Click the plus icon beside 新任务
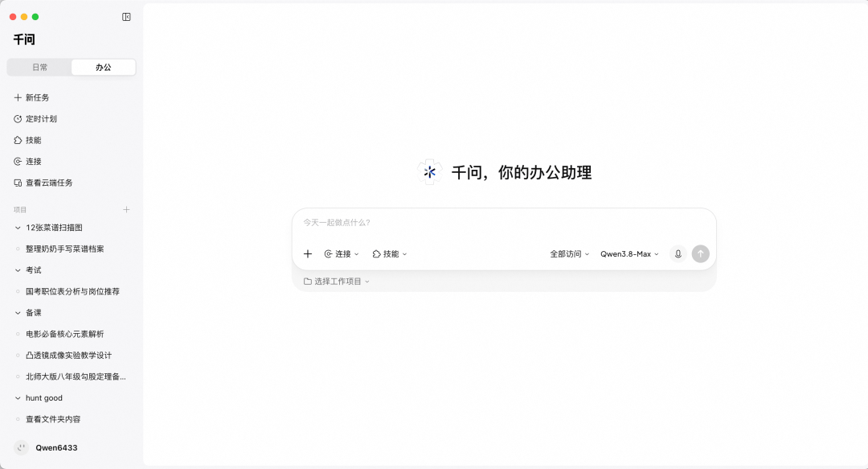This screenshot has width=868, height=469. 18,97
